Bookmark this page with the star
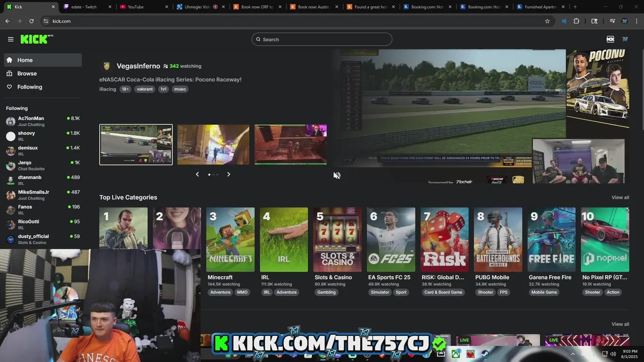The image size is (644, 362). (x=547, y=21)
